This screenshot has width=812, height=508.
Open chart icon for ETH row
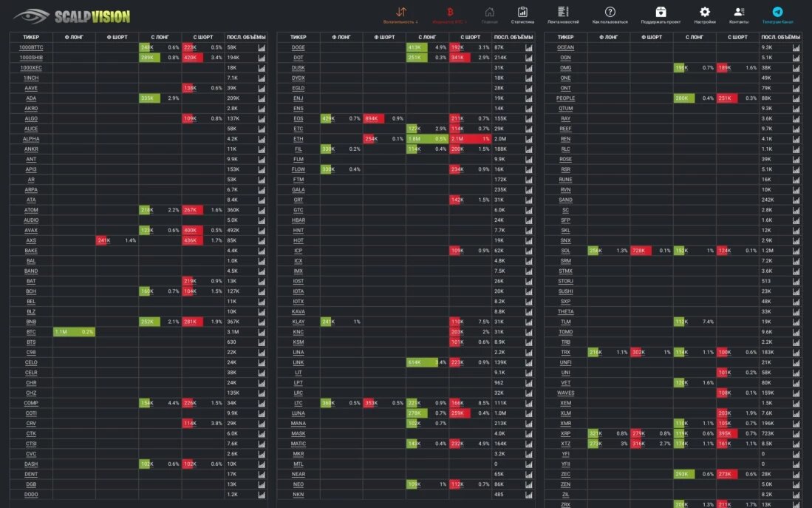(x=529, y=139)
